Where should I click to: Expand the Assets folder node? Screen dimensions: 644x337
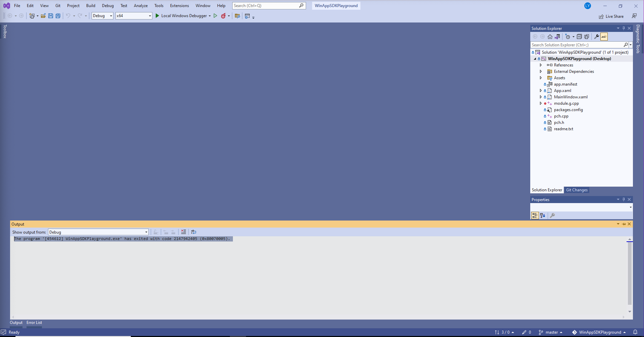pos(541,78)
